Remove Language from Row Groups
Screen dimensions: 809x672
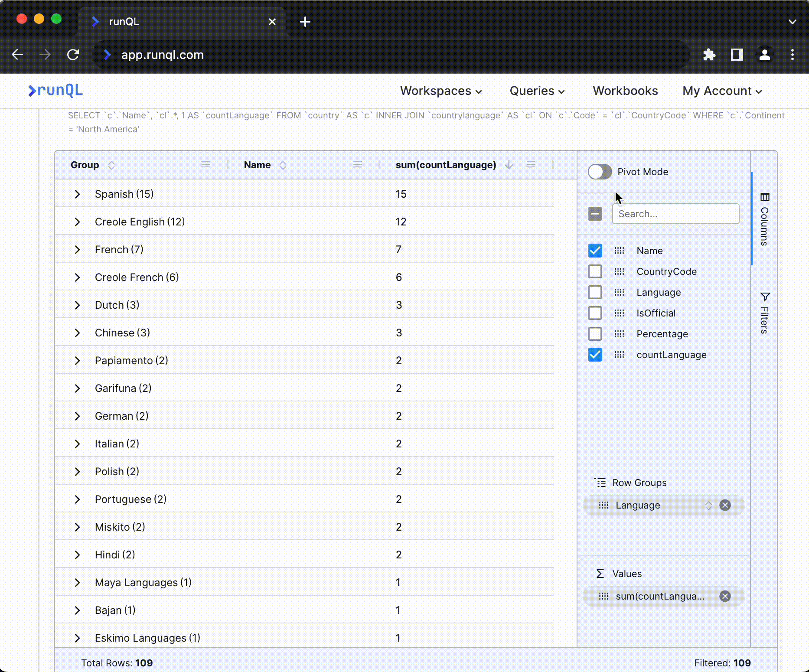pyautogui.click(x=725, y=505)
